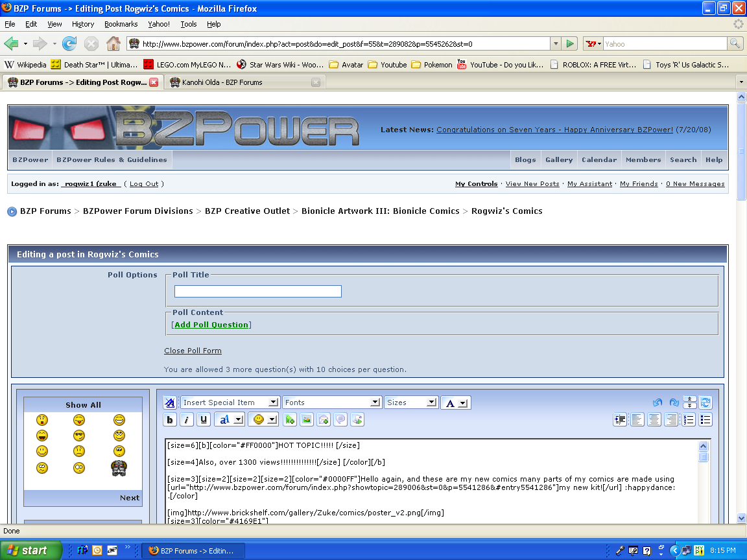This screenshot has width=747, height=560.
Task: Click the Bionicle Artwork III breadcrumb link
Action: point(380,211)
